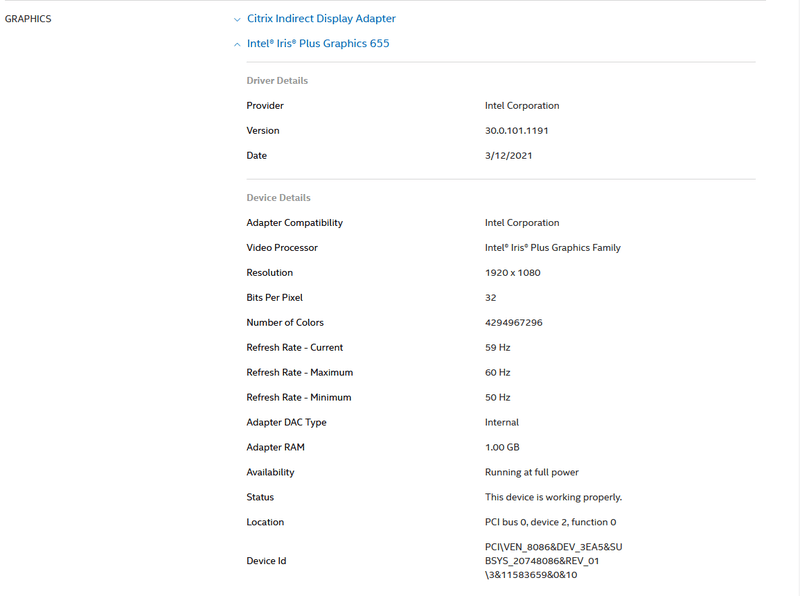800x596 pixels.
Task: Select the Provider label under Driver Details
Action: pyautogui.click(x=265, y=106)
